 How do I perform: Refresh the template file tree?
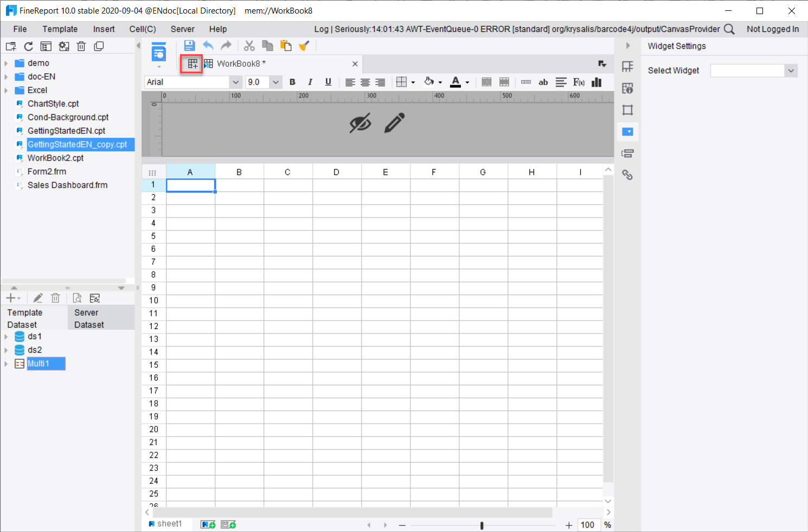tap(29, 46)
